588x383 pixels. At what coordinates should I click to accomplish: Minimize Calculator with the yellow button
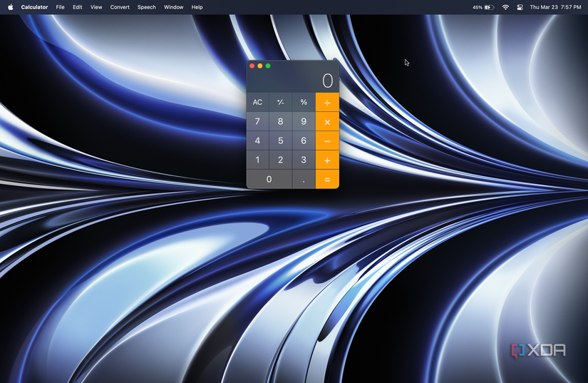point(260,66)
